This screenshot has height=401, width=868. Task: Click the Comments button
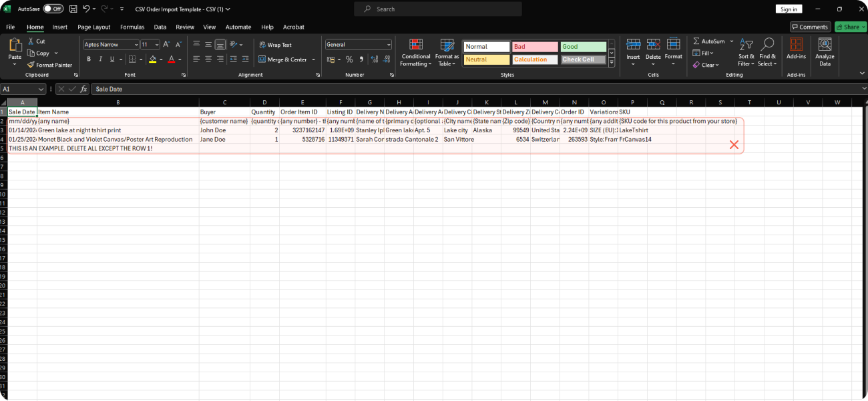point(810,27)
